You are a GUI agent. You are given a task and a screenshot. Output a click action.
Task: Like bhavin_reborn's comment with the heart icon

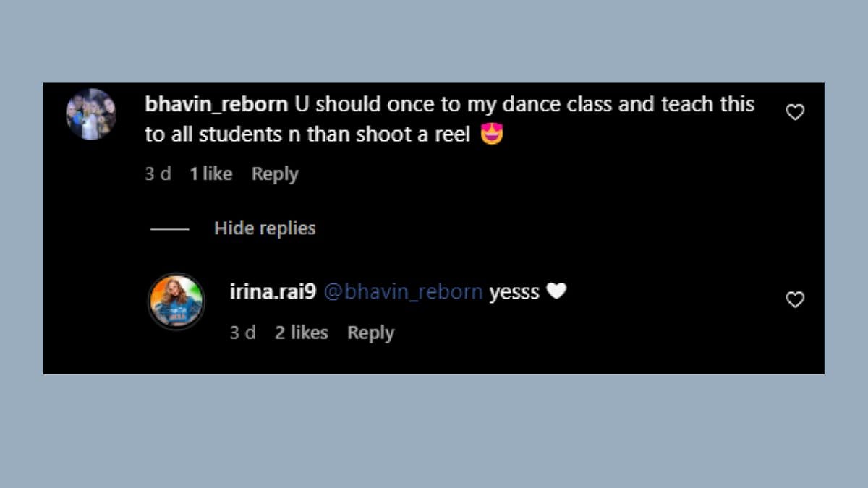pyautogui.click(x=795, y=113)
